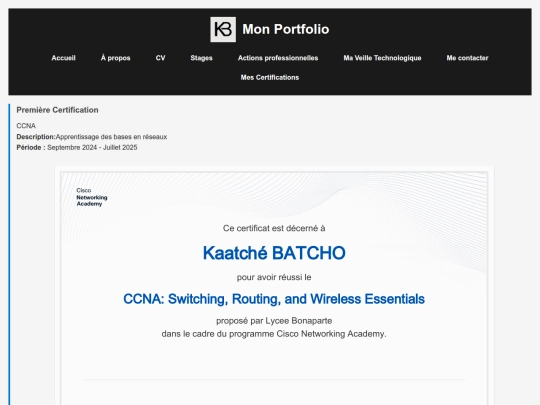
Task: Open Actions professionnelles in navigation
Action: (278, 58)
